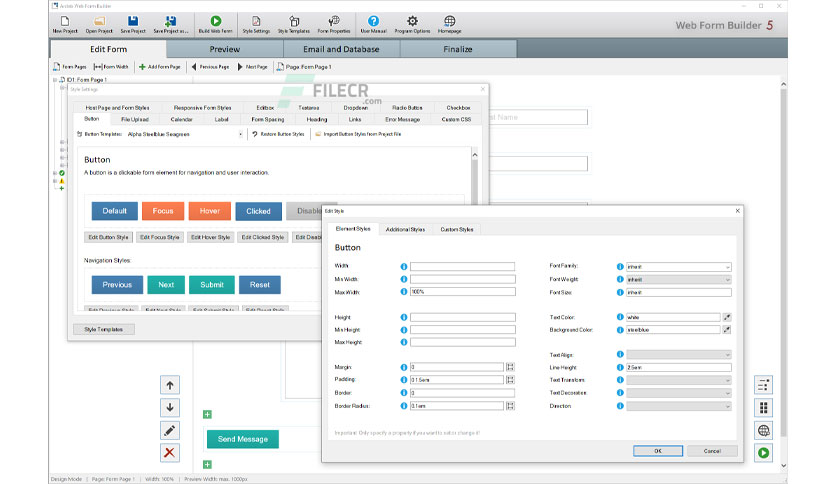Viewport: 836px width, 484px height.
Task: Pick Text Color with color picker icon
Action: (727, 317)
